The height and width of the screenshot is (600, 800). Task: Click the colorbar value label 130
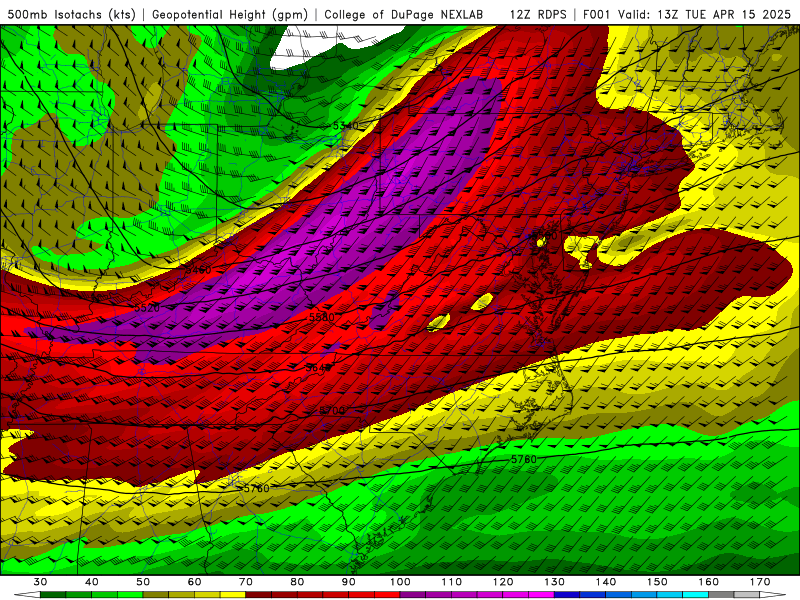554,582
